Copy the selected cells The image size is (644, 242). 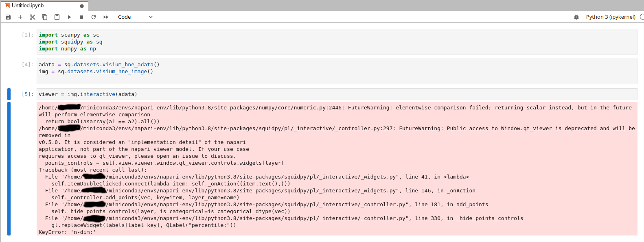pos(44,17)
